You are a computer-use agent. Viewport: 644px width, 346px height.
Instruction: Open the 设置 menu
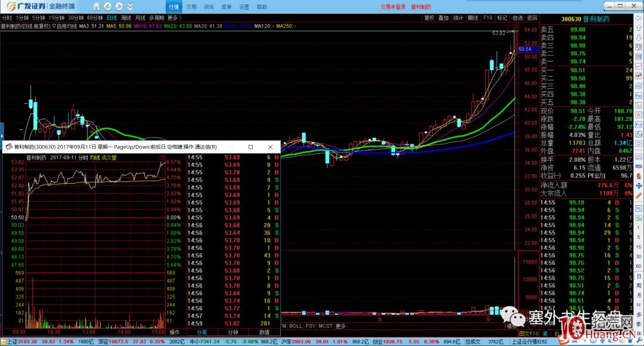pos(244,7)
